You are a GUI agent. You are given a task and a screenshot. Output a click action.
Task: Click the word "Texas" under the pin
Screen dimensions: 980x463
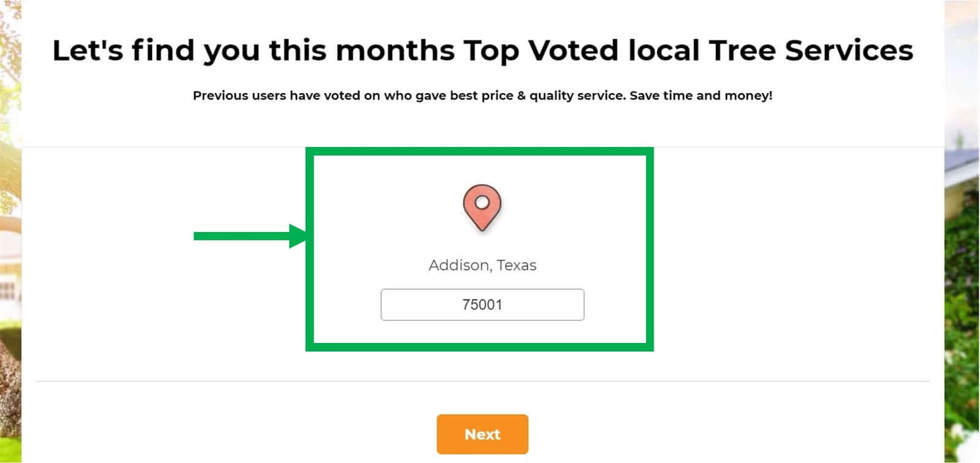[x=516, y=265]
